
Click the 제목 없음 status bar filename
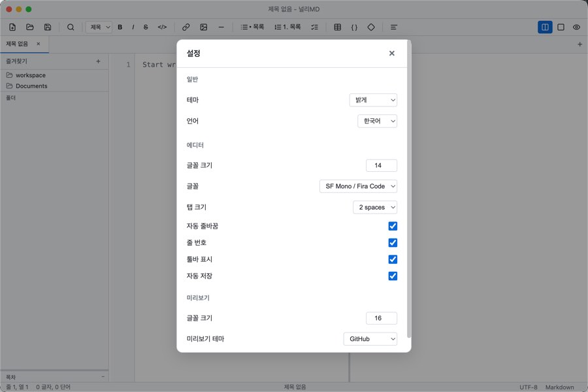pyautogui.click(x=295, y=387)
